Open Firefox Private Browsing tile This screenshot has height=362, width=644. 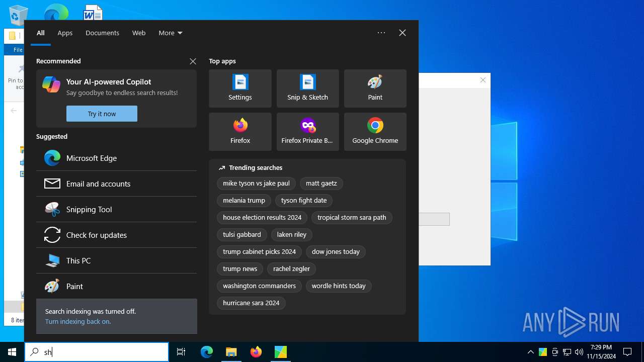(307, 132)
